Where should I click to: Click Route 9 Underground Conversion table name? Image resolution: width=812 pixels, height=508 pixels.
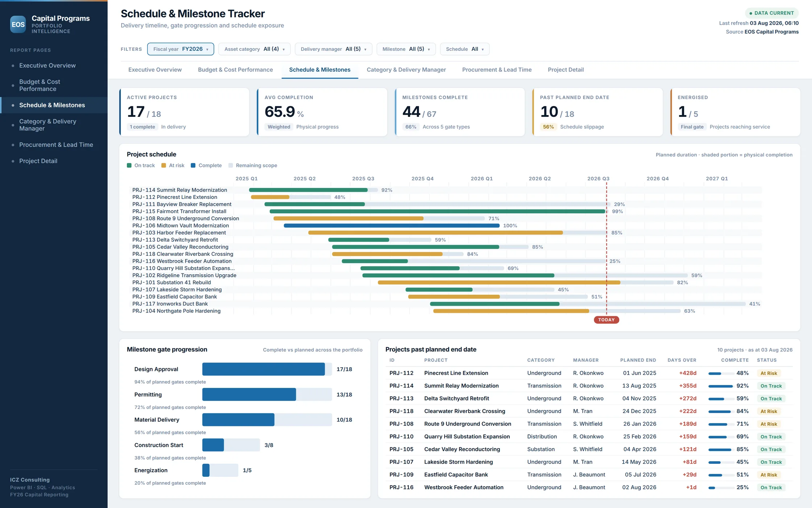[x=468, y=424]
